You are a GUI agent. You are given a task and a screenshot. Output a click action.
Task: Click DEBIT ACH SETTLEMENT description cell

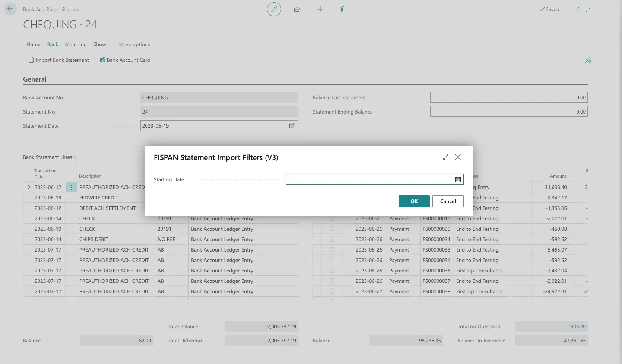coord(115,208)
